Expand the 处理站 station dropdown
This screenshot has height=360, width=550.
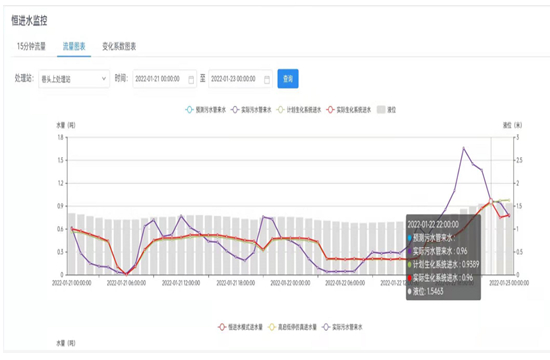(x=74, y=79)
